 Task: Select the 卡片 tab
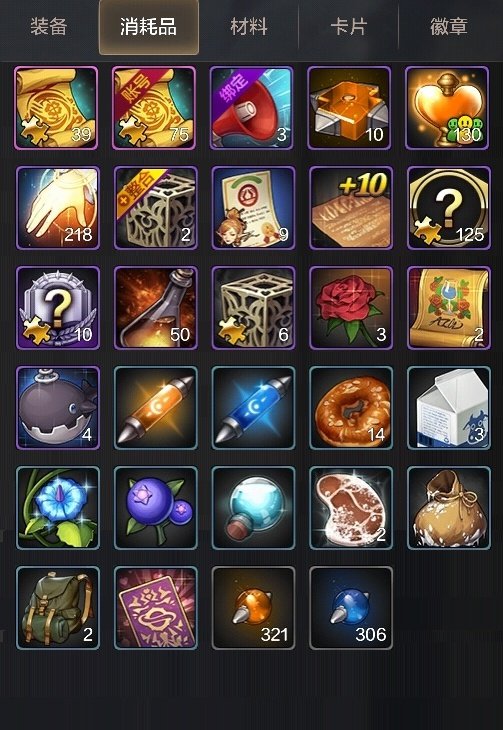(x=349, y=27)
